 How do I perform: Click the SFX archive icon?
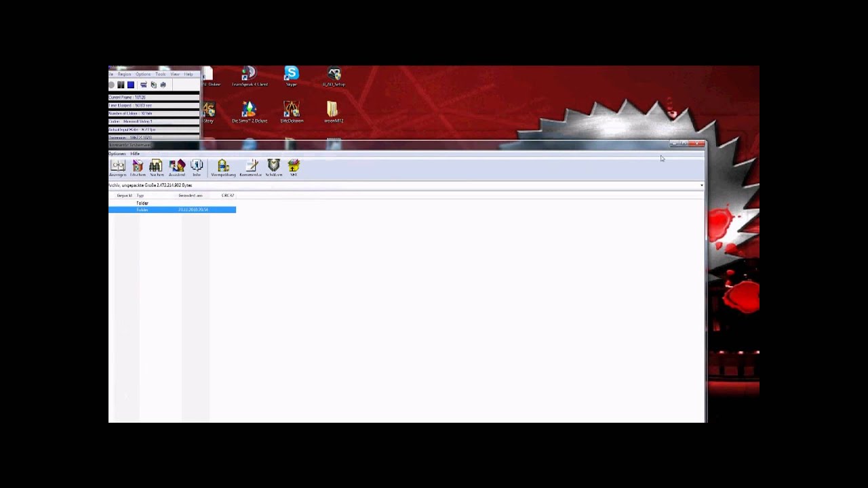tap(294, 168)
